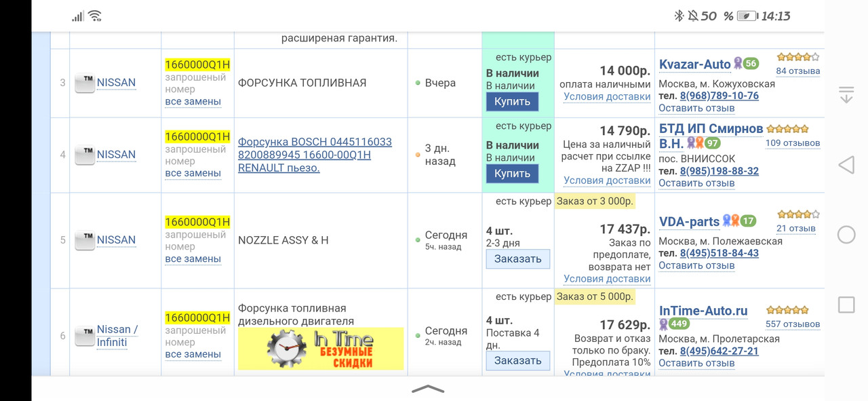Tap the hide navigation bar arrow icon
Image resolution: width=868 pixels, height=401 pixels.
click(846, 95)
